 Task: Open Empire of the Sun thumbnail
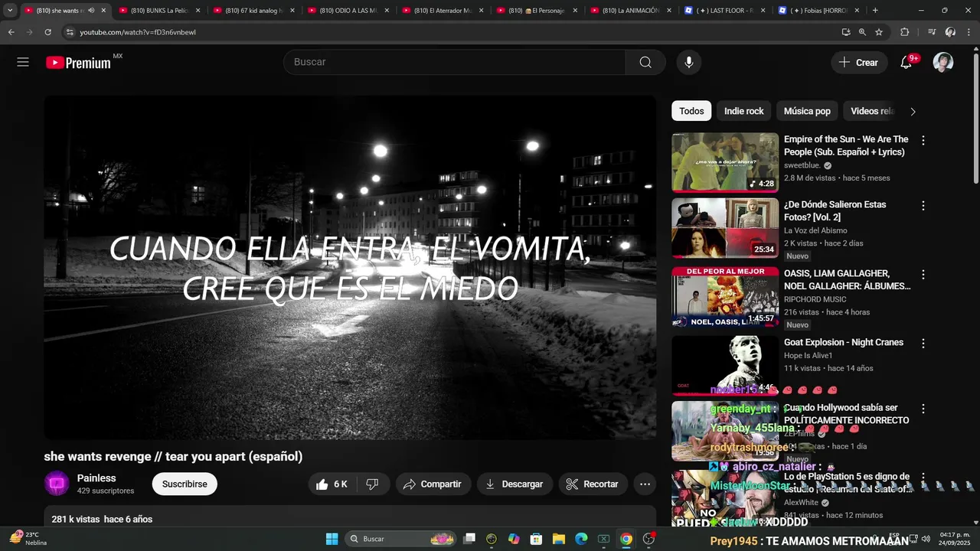point(725,162)
